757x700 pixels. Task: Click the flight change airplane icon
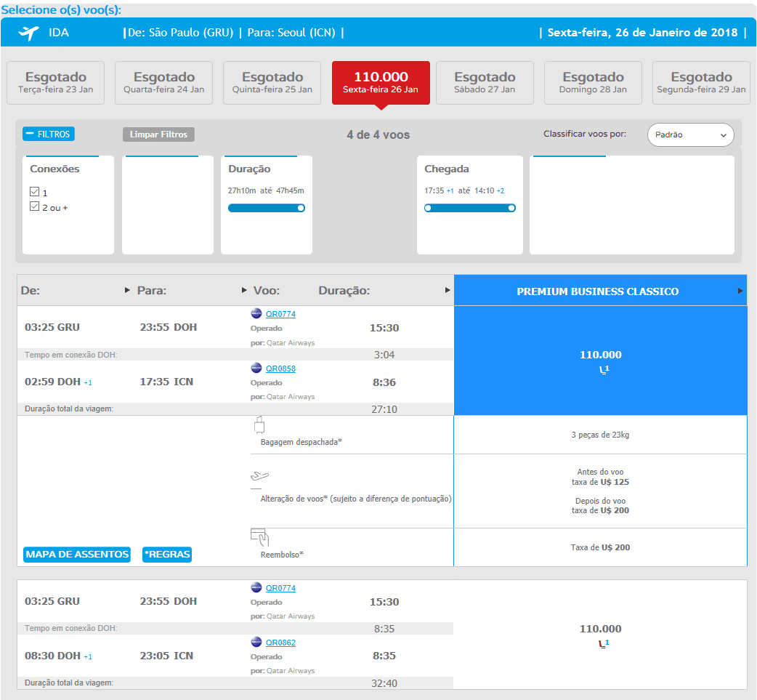259,476
